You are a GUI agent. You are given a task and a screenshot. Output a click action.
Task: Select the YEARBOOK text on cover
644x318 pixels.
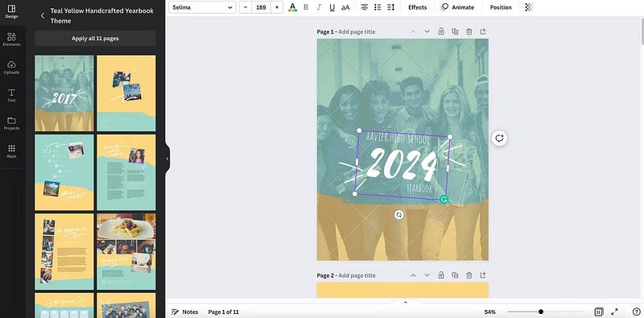[419, 188]
